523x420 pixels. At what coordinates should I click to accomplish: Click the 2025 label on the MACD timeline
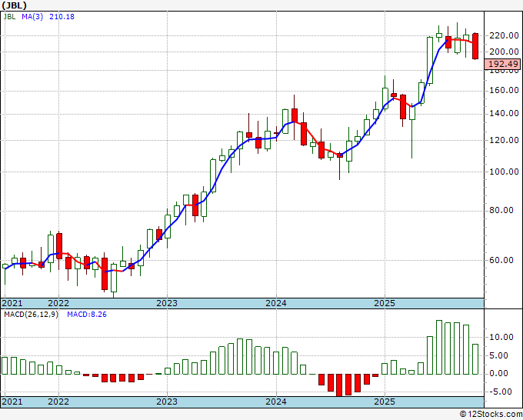point(385,402)
